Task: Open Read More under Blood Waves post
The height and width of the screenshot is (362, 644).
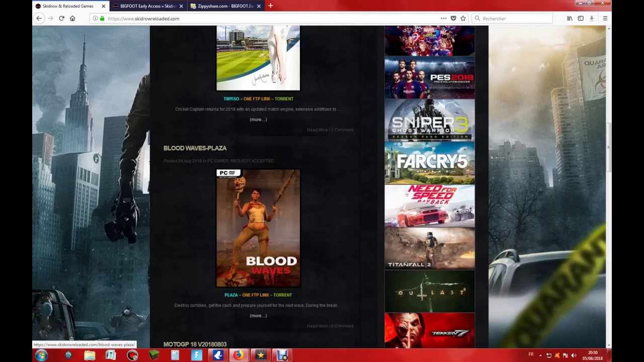Action: coord(317,326)
